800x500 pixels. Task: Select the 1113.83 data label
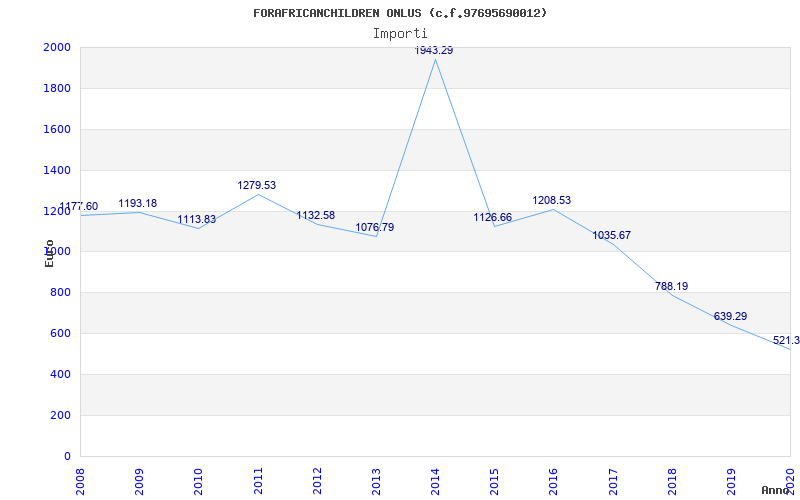point(196,219)
